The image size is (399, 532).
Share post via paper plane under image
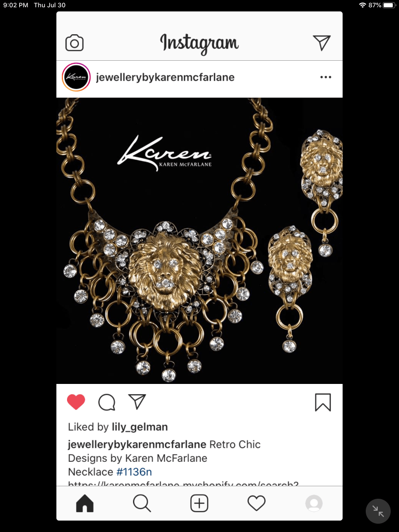137,402
